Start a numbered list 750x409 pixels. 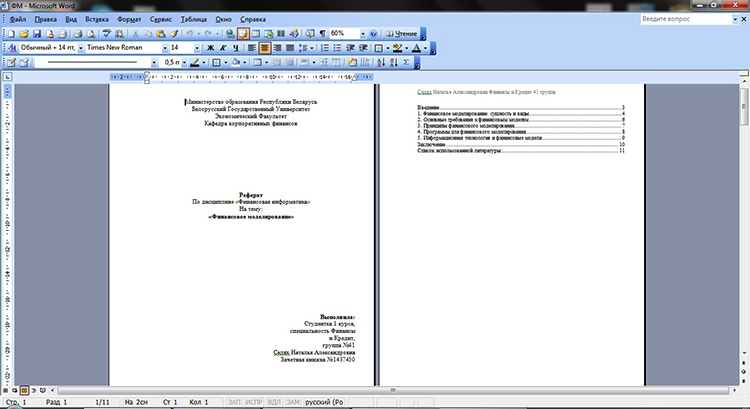pyautogui.click(x=325, y=48)
